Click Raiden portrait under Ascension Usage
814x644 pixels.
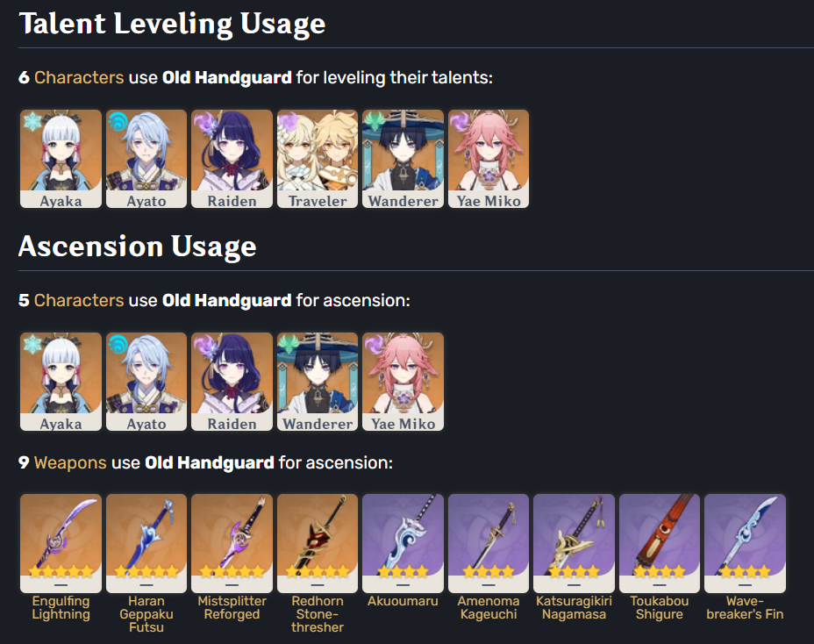coord(232,381)
